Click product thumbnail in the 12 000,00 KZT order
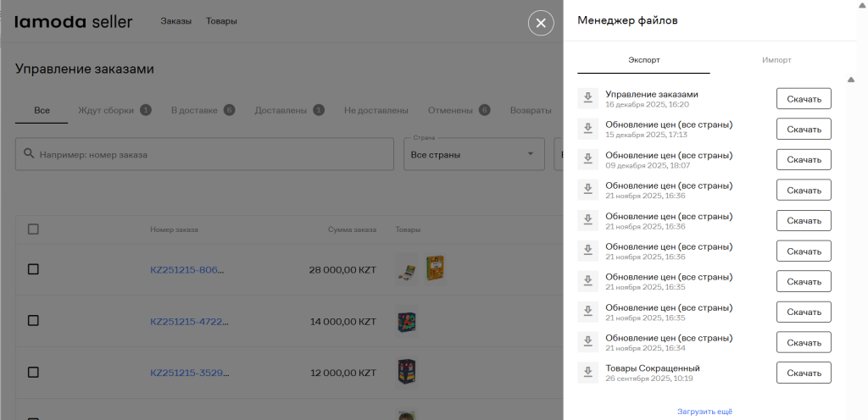The width and height of the screenshot is (868, 420). pyautogui.click(x=406, y=372)
